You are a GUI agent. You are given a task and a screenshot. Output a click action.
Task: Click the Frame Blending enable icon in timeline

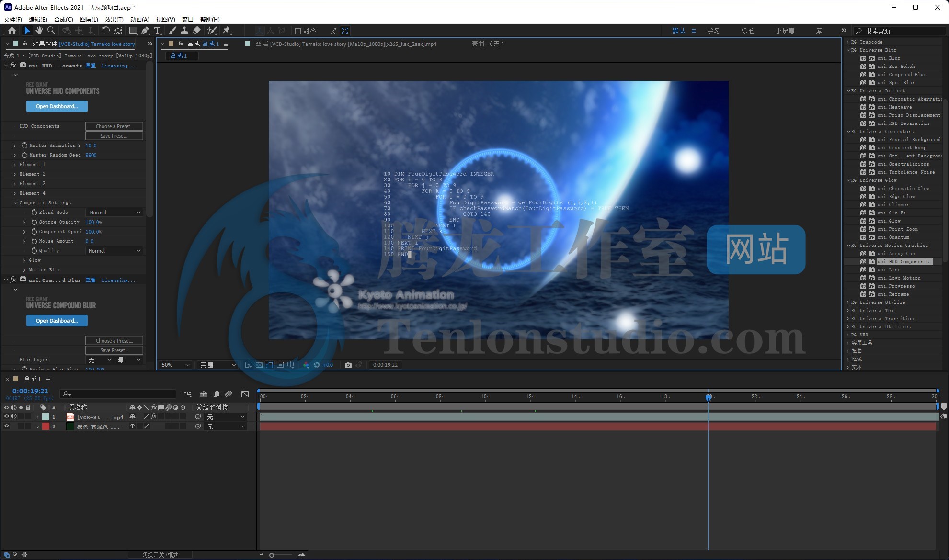pyautogui.click(x=216, y=394)
